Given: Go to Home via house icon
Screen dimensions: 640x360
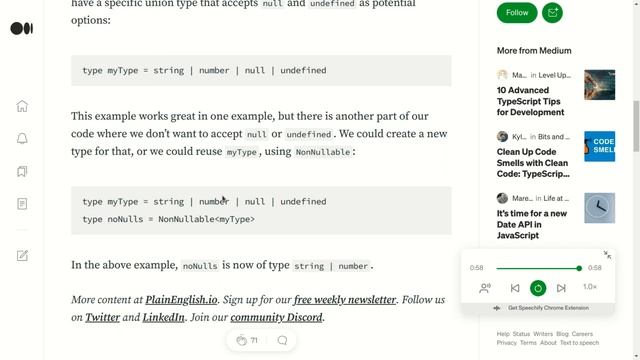Looking at the screenshot, I should (x=22, y=106).
